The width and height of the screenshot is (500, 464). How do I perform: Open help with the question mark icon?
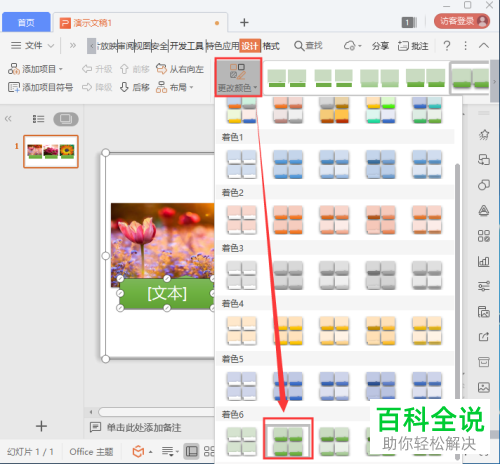point(447,45)
